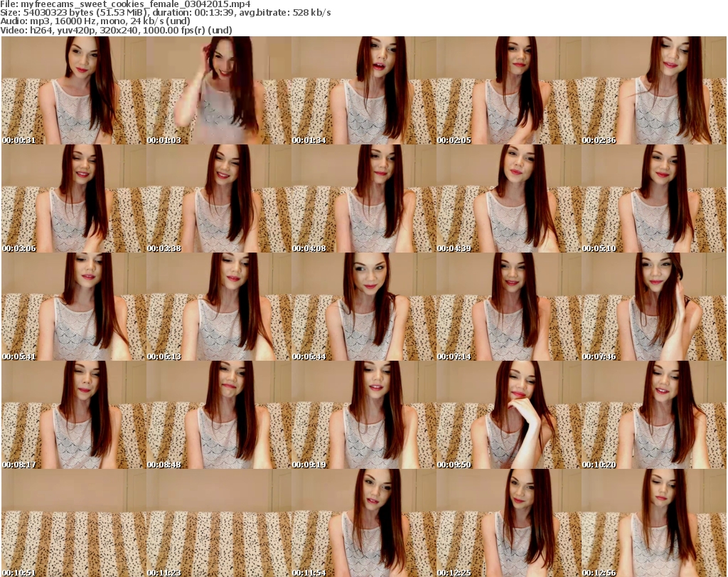Open the frame at 00:01:34

click(x=363, y=90)
